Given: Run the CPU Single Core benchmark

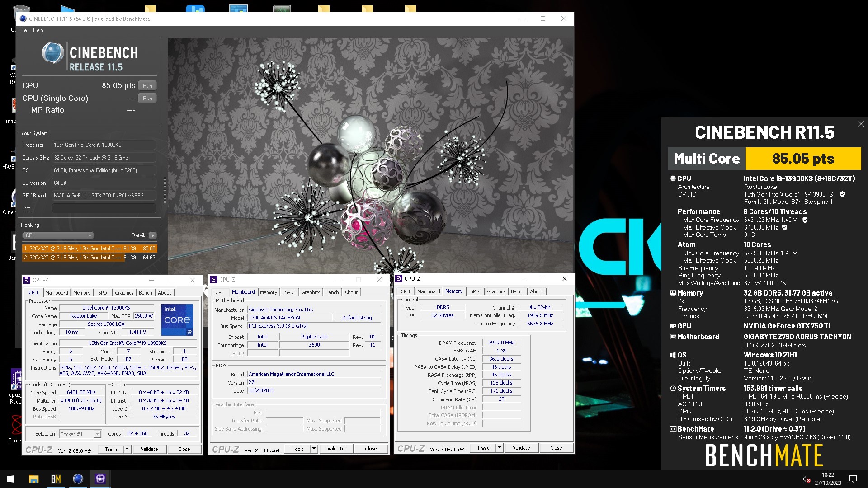Looking at the screenshot, I should point(147,99).
